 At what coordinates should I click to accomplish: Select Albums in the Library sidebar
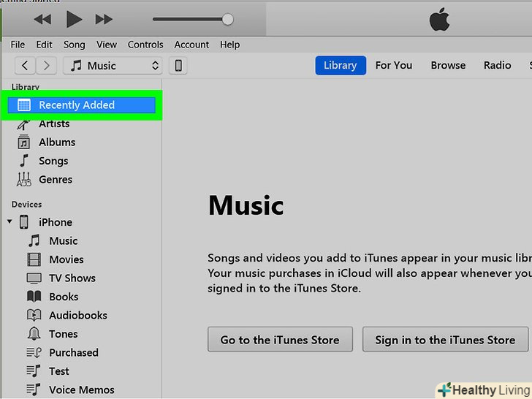coord(57,142)
